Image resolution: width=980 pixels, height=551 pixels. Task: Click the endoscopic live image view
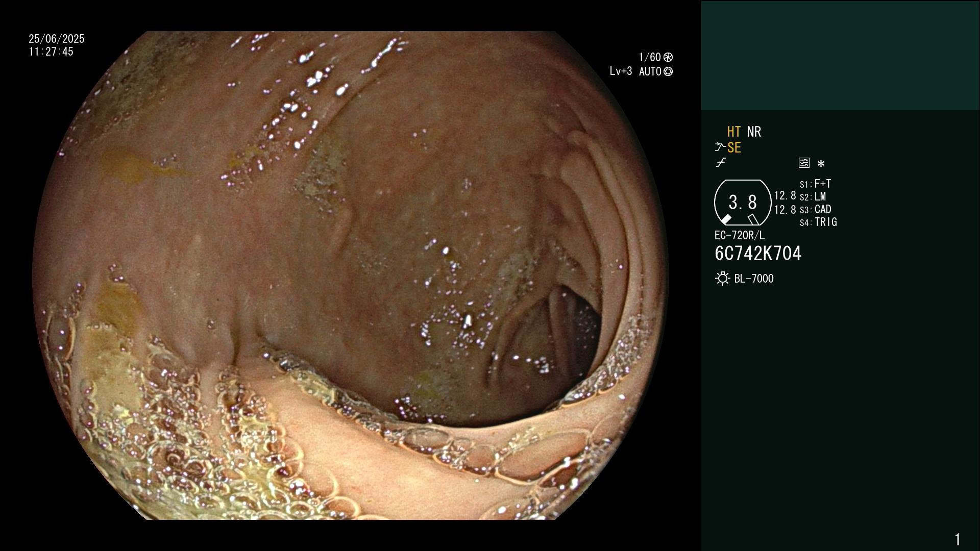(x=350, y=275)
